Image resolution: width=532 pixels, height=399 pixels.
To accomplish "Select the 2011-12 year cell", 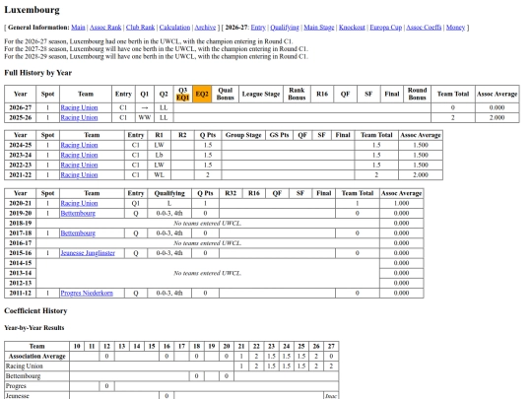I will (21, 294).
